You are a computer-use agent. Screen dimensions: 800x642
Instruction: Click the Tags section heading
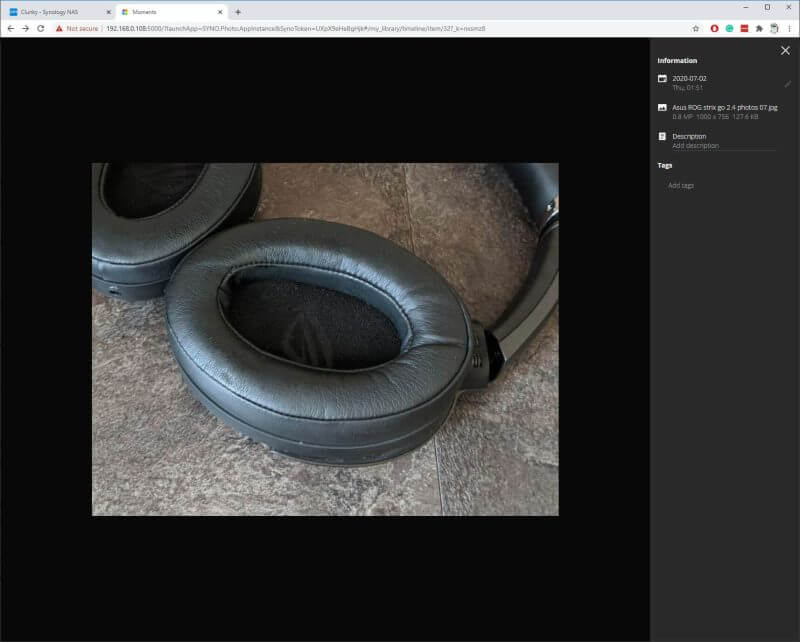click(665, 165)
